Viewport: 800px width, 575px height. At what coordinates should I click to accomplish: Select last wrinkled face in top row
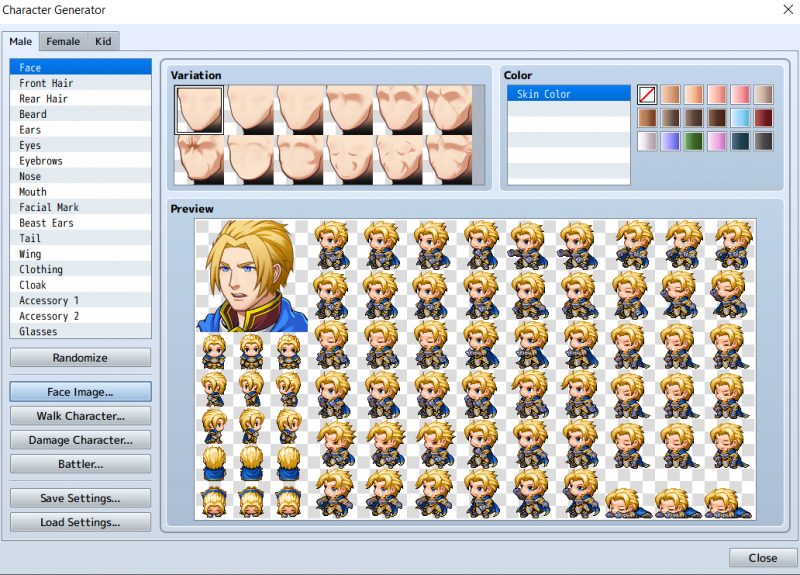click(449, 110)
